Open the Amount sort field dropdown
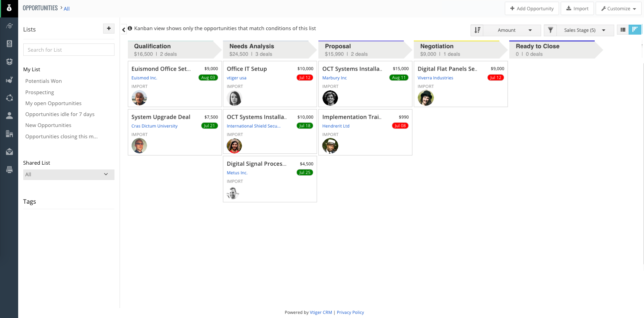The width and height of the screenshot is (644, 318). [512, 30]
